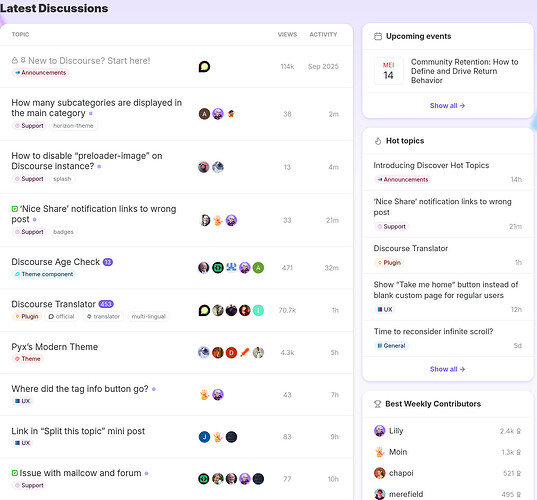This screenshot has height=500, width=537.
Task: Click '70.7k' views on Discourse Translator
Action: coord(287,310)
